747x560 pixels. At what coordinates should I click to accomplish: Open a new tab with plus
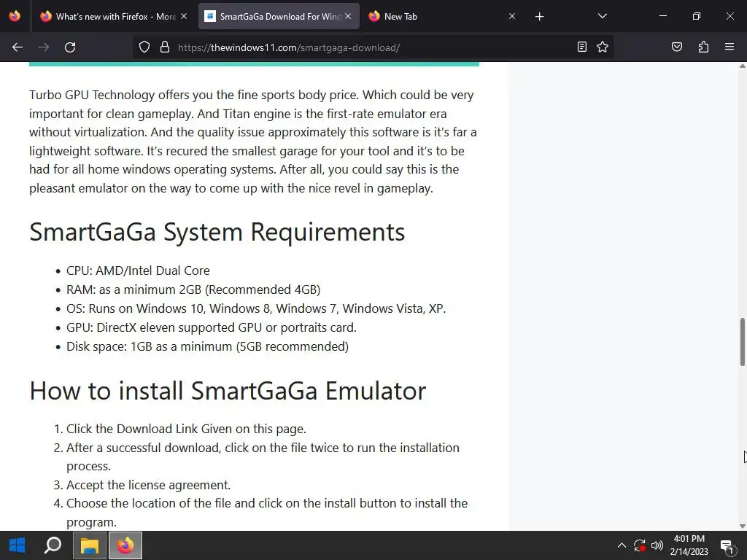539,17
